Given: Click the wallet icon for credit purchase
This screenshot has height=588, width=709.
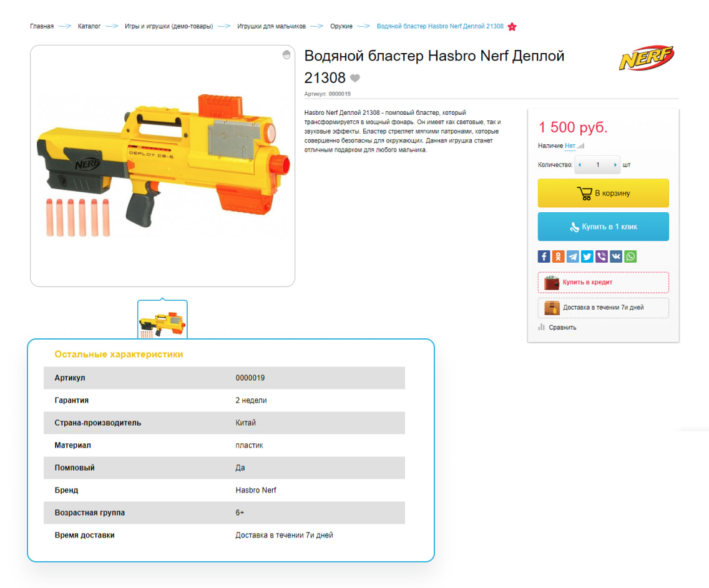Looking at the screenshot, I should (x=552, y=282).
